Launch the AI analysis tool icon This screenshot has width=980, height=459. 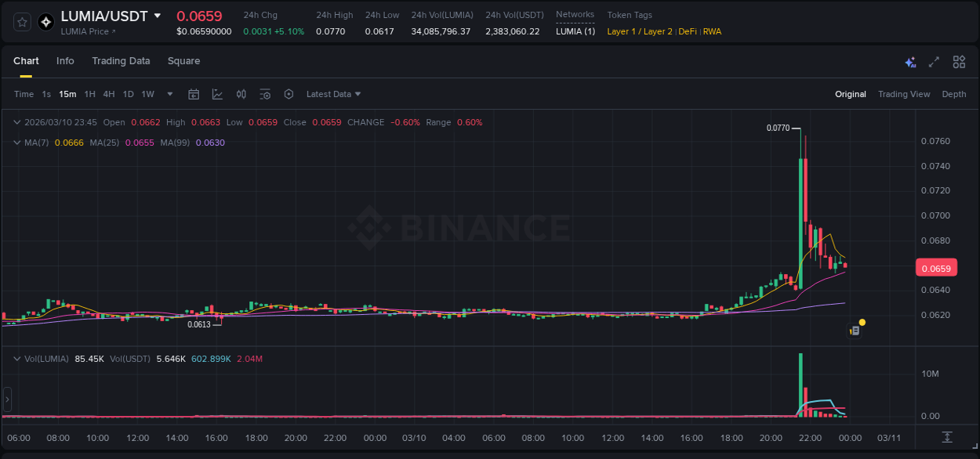point(909,60)
